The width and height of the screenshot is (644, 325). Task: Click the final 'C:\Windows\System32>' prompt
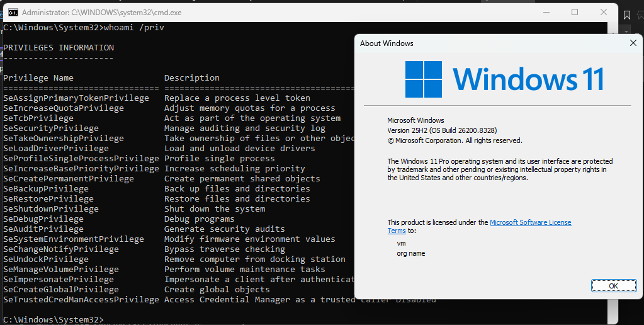pyautogui.click(x=54, y=320)
